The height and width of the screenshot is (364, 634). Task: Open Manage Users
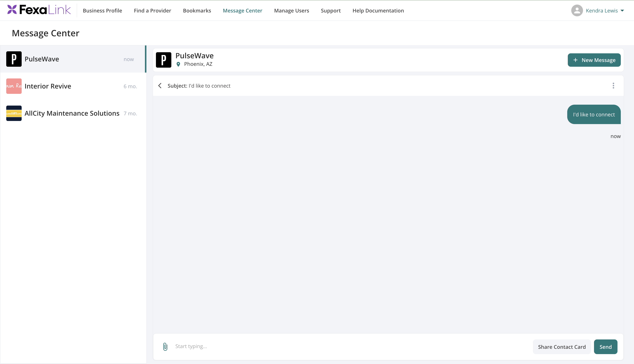coord(292,10)
